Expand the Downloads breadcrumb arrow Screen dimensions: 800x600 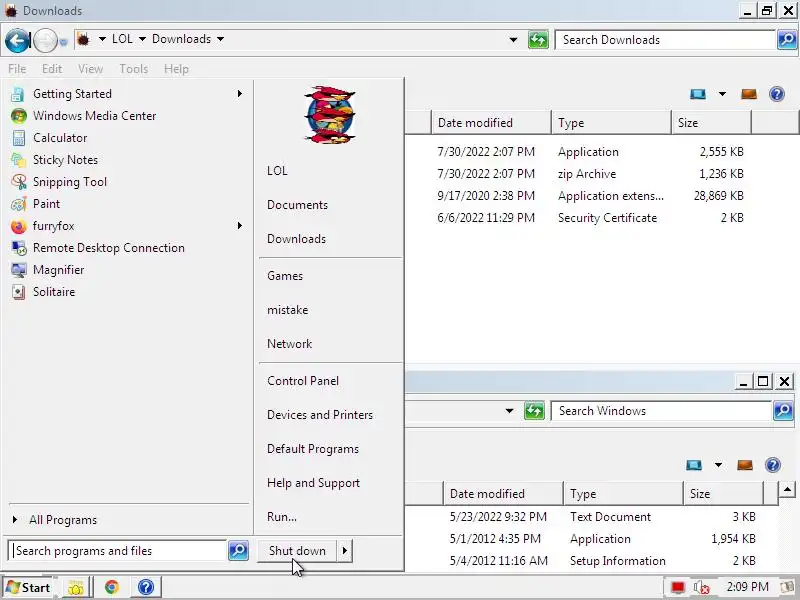(220, 39)
